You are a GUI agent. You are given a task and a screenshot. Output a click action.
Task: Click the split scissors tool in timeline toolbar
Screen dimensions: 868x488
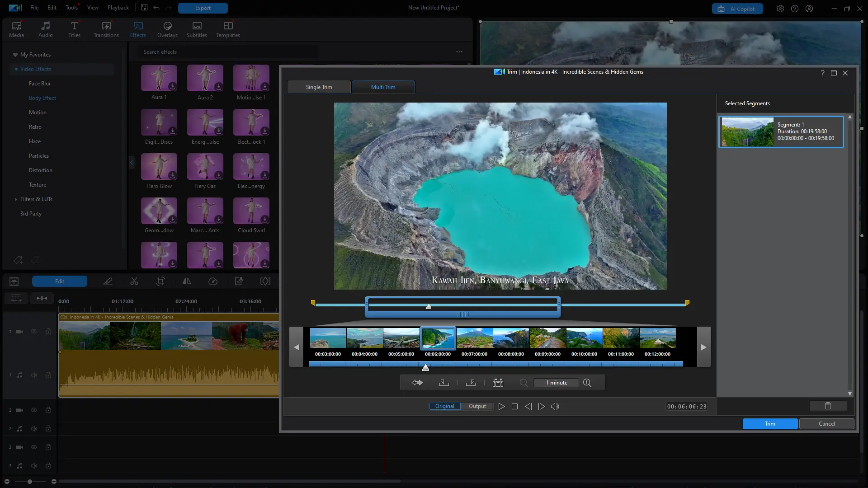coord(134,282)
